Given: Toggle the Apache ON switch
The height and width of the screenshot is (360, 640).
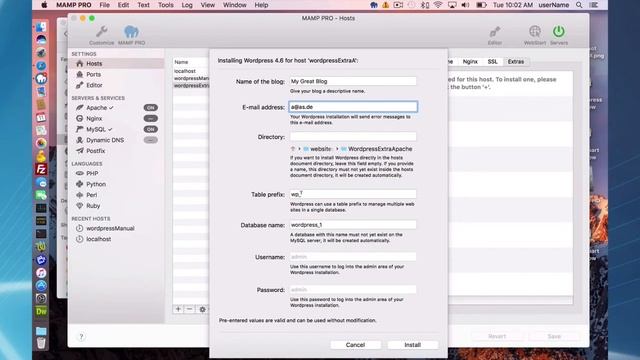Looking at the screenshot, I should coord(151,108).
